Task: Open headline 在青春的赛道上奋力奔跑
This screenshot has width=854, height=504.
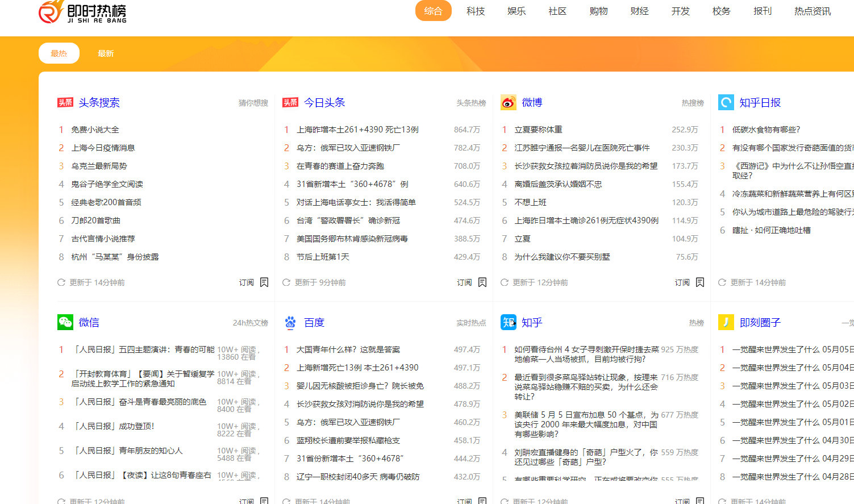Action: click(340, 166)
